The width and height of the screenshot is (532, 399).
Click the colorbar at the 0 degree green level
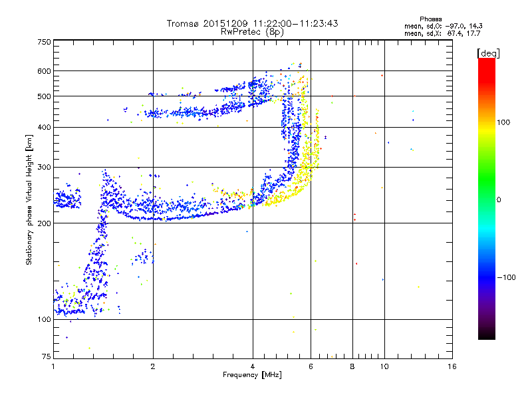pos(487,199)
